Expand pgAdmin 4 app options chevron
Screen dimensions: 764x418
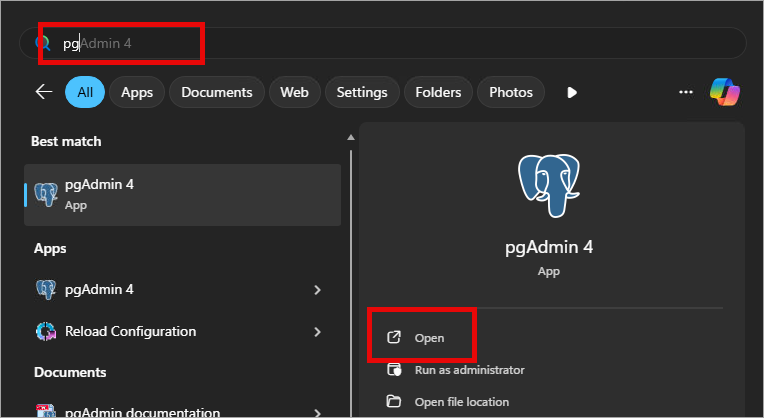317,290
